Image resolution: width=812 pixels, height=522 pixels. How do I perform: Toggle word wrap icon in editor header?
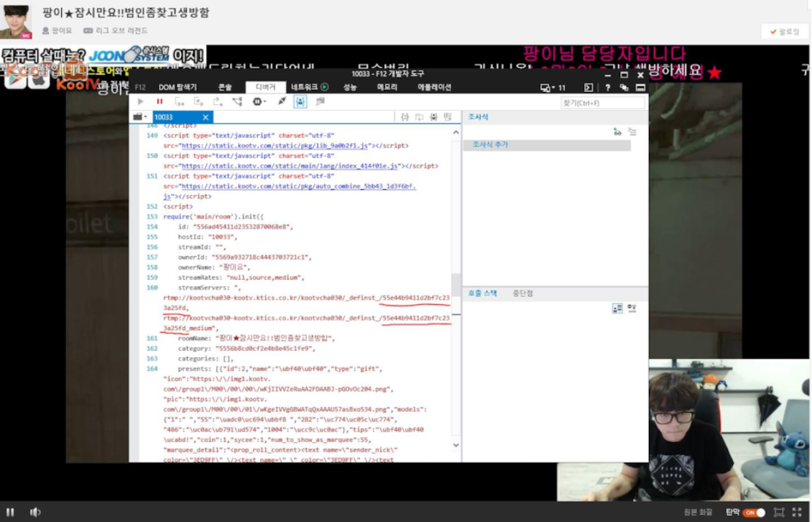419,117
